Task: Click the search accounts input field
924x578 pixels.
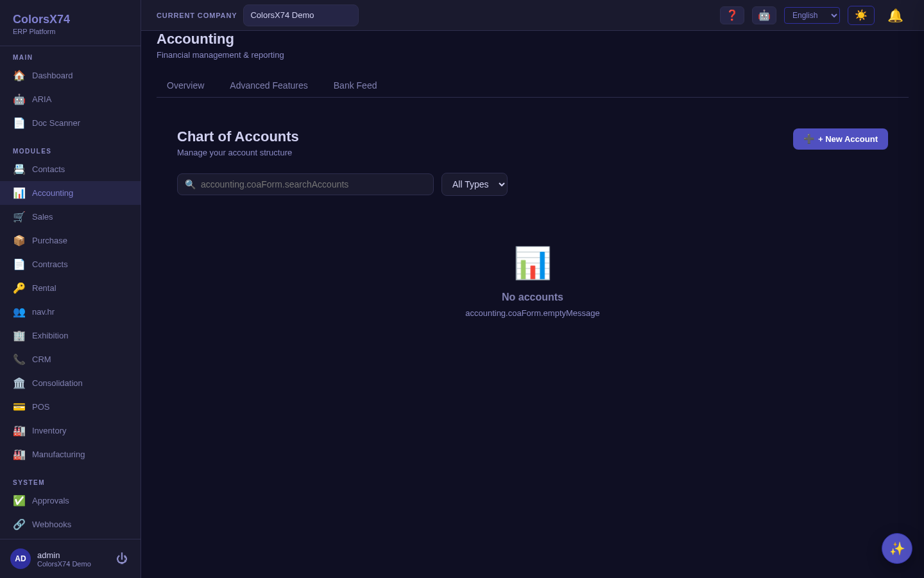Action: [305, 184]
